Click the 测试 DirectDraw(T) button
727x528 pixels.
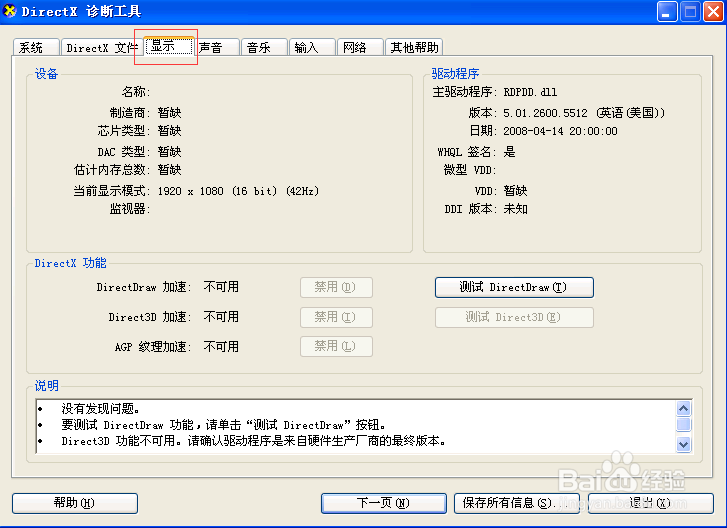(514, 287)
